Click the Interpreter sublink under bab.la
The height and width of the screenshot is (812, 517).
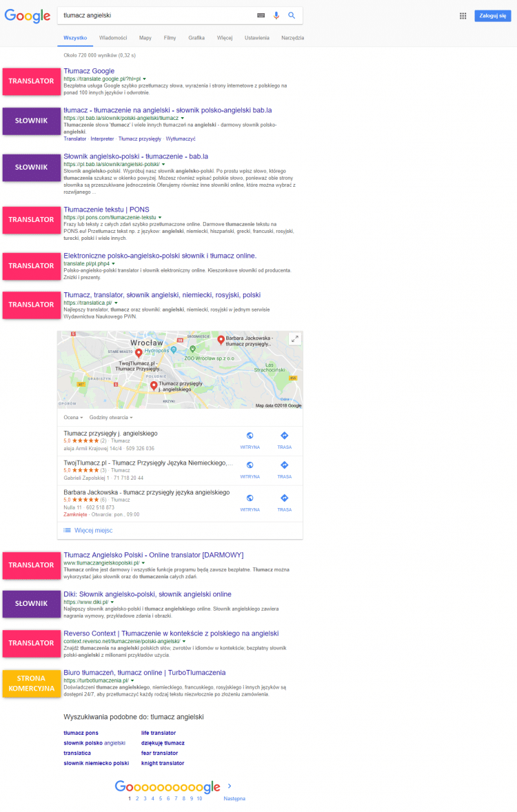coord(102,139)
